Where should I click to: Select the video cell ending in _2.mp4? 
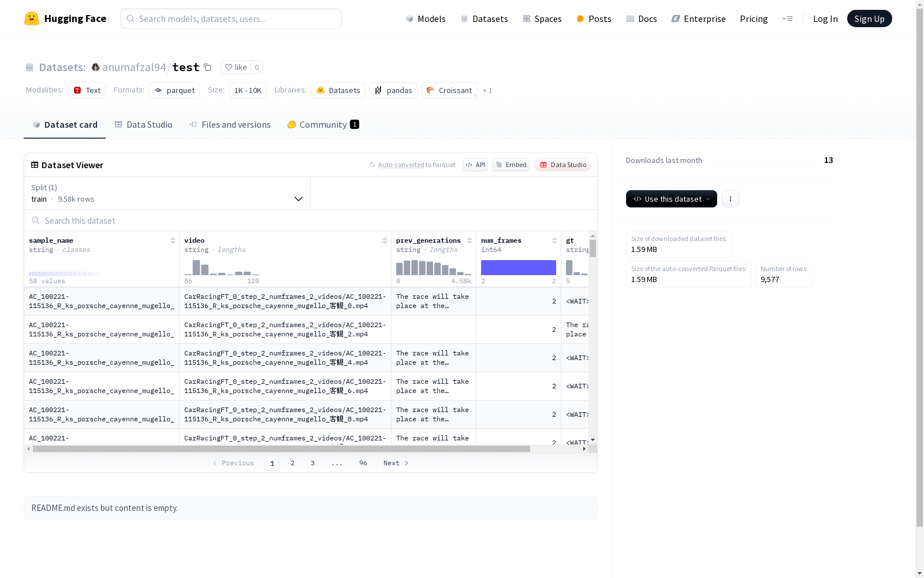285,329
